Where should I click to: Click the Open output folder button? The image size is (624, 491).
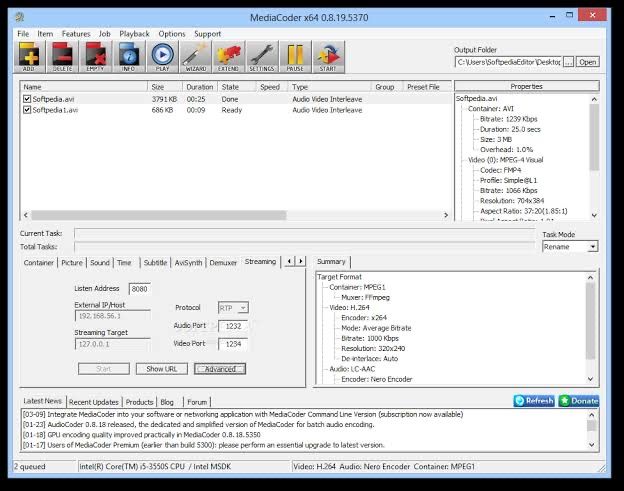(587, 62)
